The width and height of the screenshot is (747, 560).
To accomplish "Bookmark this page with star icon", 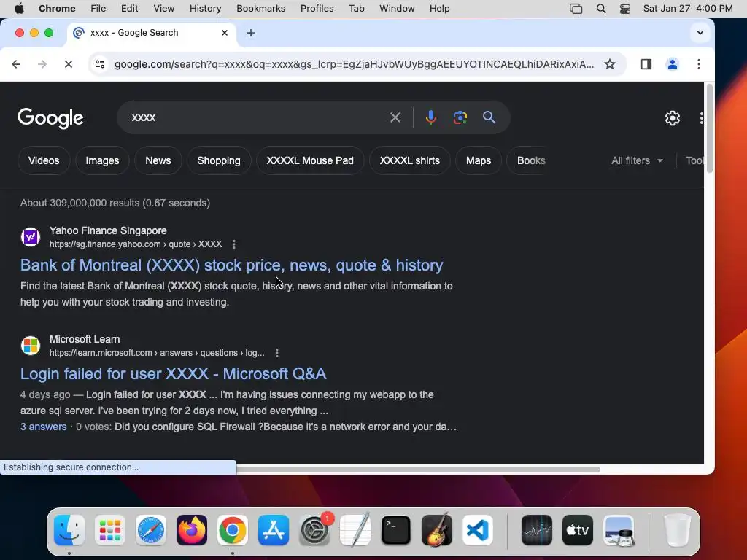I will click(609, 64).
